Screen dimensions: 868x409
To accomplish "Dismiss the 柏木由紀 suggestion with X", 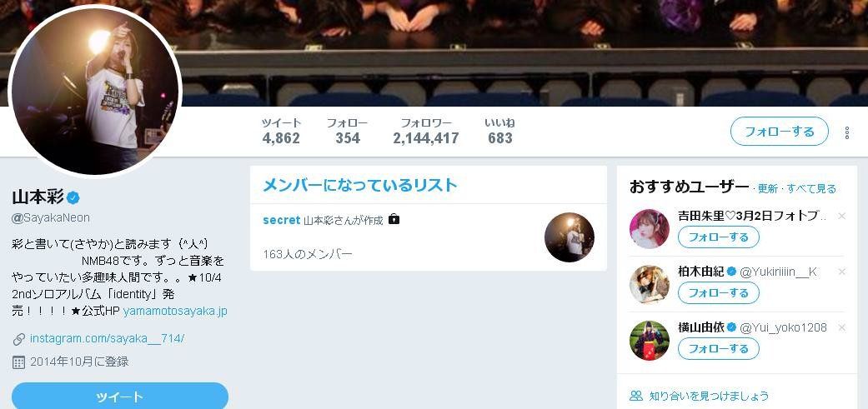I will tap(842, 272).
